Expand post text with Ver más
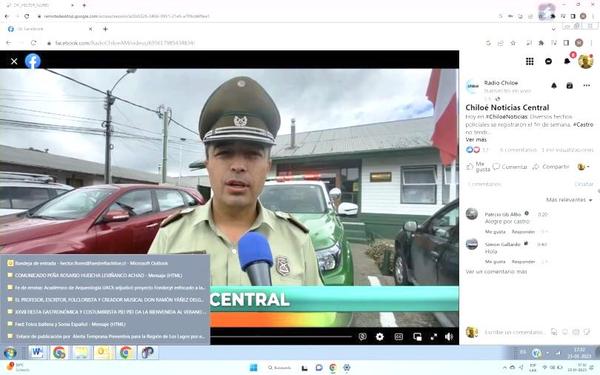Viewport: 600px width, 375px height. 476,140
